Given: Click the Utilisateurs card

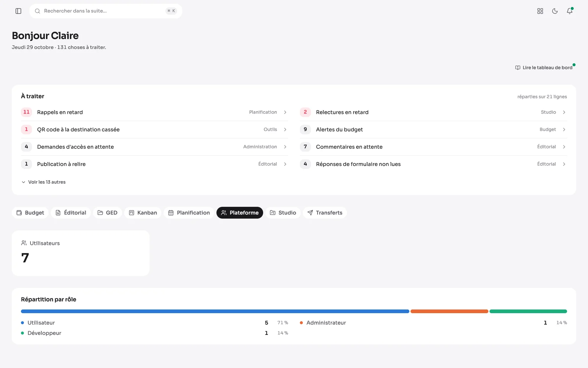Looking at the screenshot, I should coord(80,253).
